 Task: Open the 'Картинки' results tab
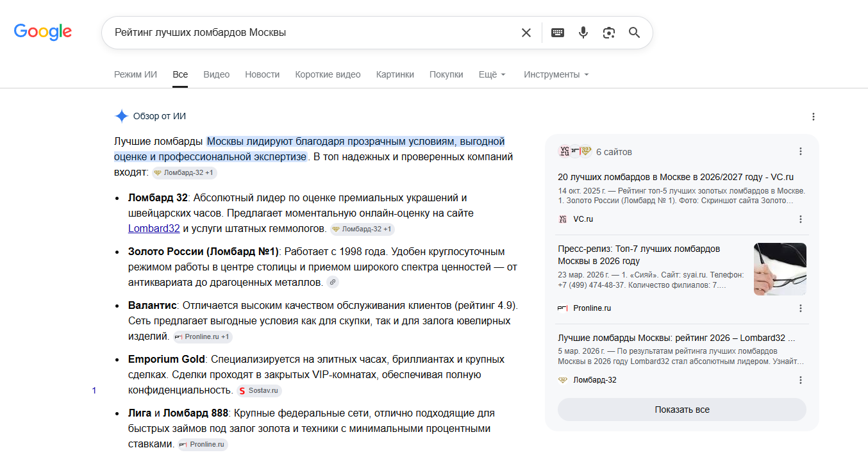(x=395, y=74)
